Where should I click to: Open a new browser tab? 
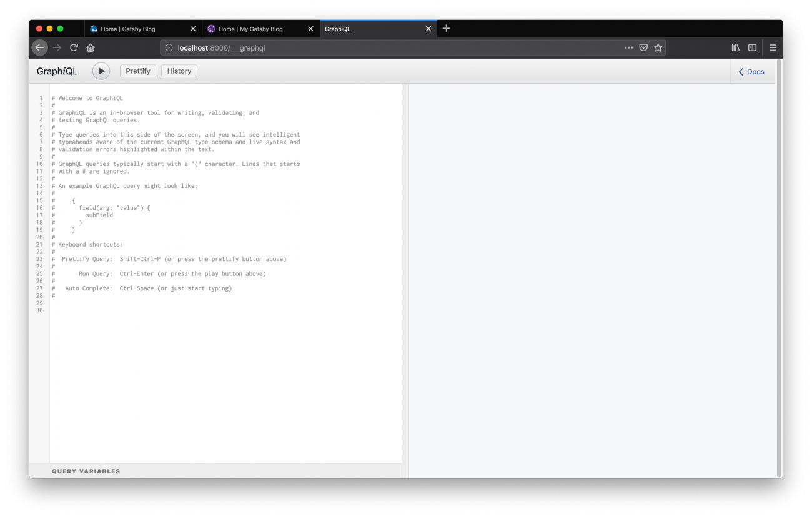pos(446,29)
